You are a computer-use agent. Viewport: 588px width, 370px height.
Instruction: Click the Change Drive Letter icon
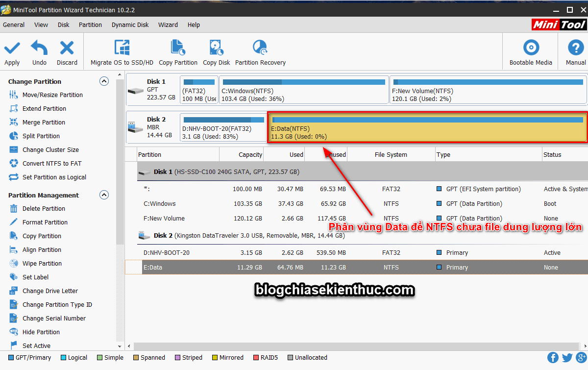click(x=14, y=291)
